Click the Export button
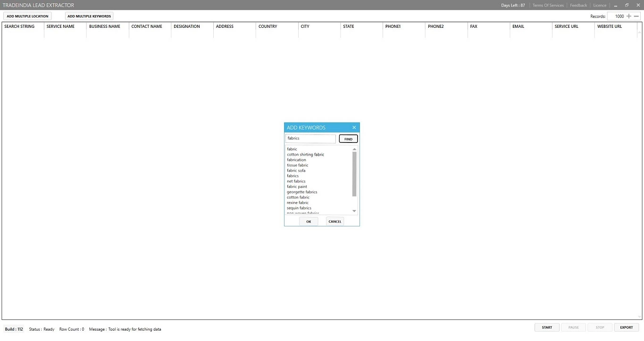This screenshot has width=644, height=341. coord(626,327)
